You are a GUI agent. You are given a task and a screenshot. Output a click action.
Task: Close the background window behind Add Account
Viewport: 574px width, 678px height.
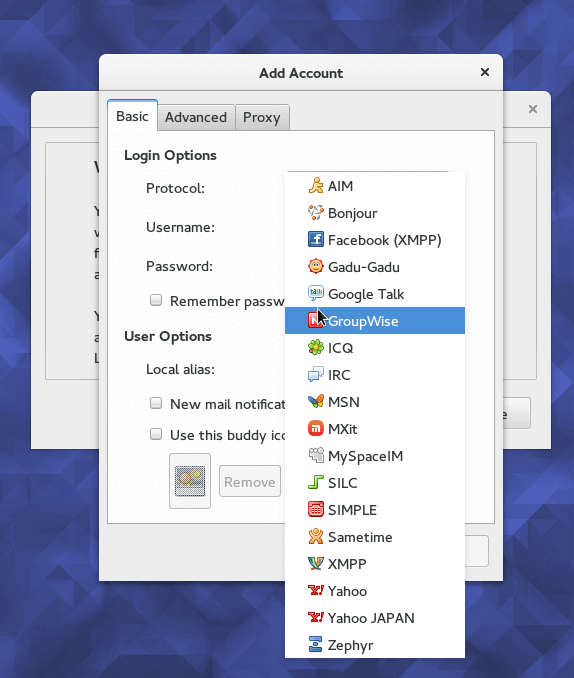coord(533,109)
